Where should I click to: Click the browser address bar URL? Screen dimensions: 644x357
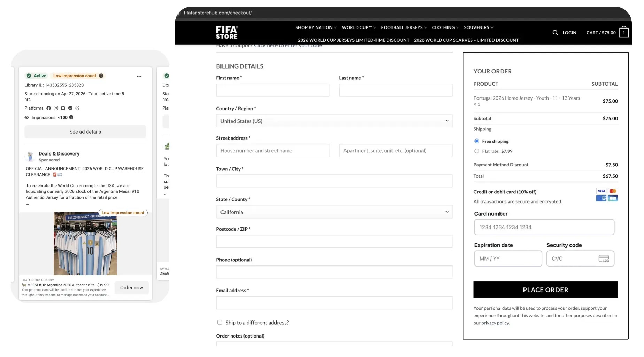click(x=218, y=13)
